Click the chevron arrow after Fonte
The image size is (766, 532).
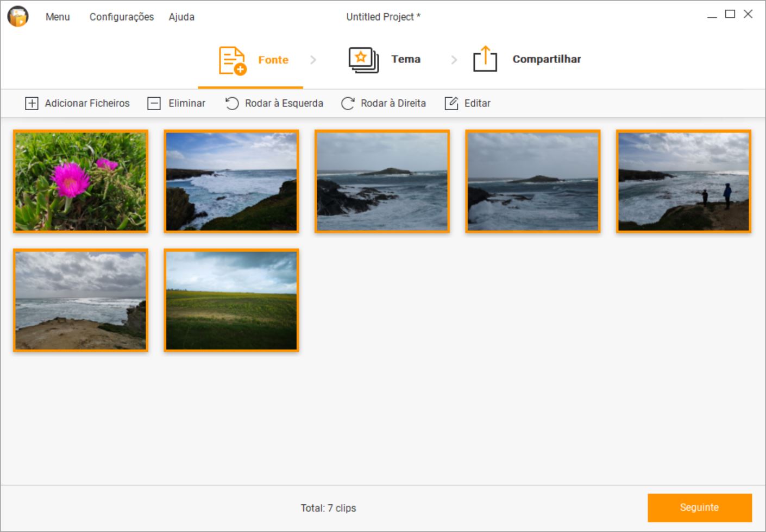pos(313,60)
